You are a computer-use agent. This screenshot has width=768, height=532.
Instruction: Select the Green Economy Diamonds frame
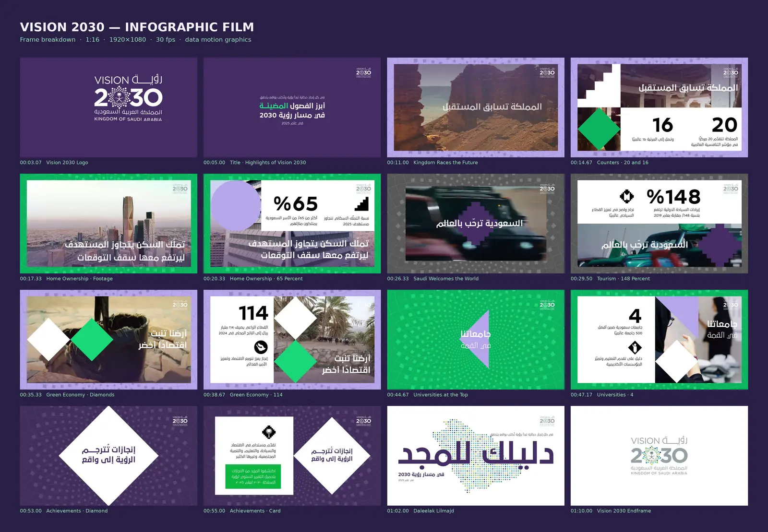(x=108, y=340)
